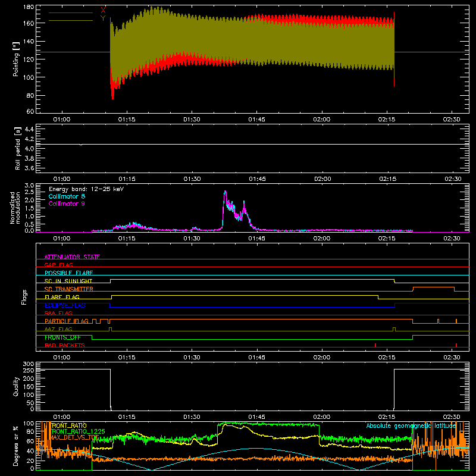Click the BAD_PACKETS red spike near 02:12
Screen dimensions: 476x476
pos(375,345)
